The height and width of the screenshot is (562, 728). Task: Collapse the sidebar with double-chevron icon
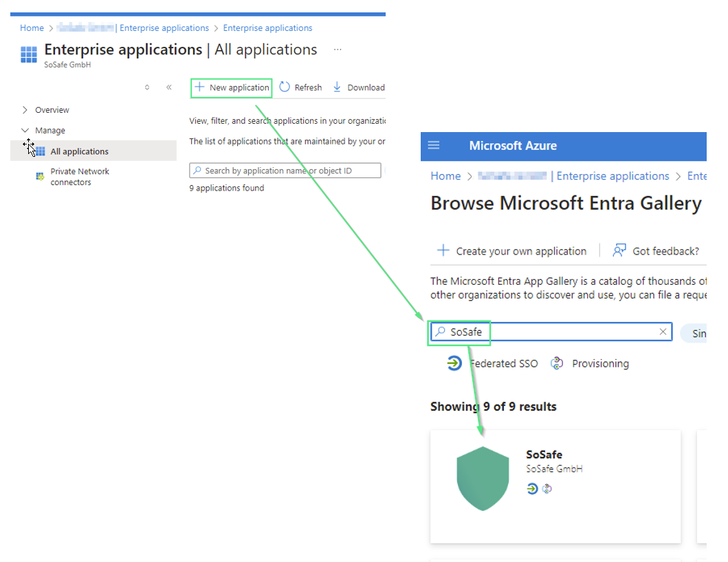169,87
